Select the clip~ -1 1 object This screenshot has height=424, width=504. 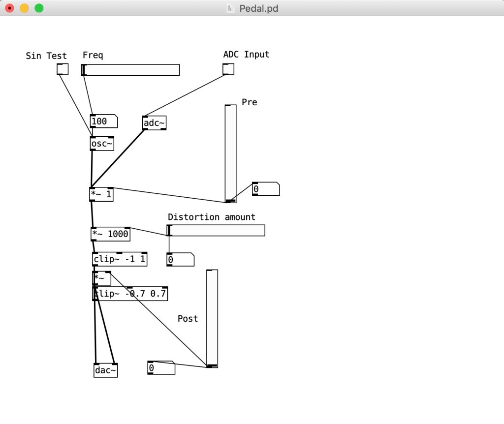pos(120,259)
